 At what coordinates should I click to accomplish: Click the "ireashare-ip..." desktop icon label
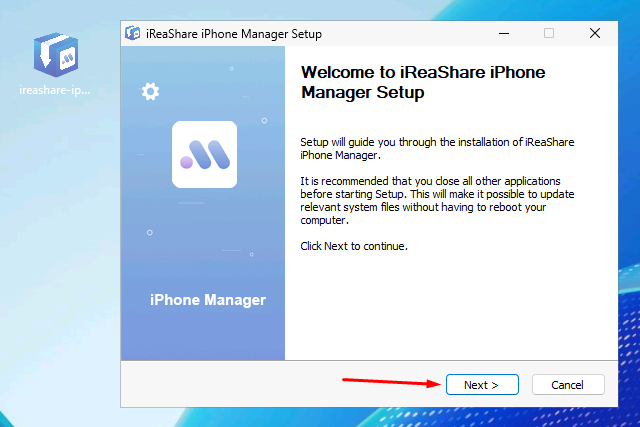click(55, 90)
